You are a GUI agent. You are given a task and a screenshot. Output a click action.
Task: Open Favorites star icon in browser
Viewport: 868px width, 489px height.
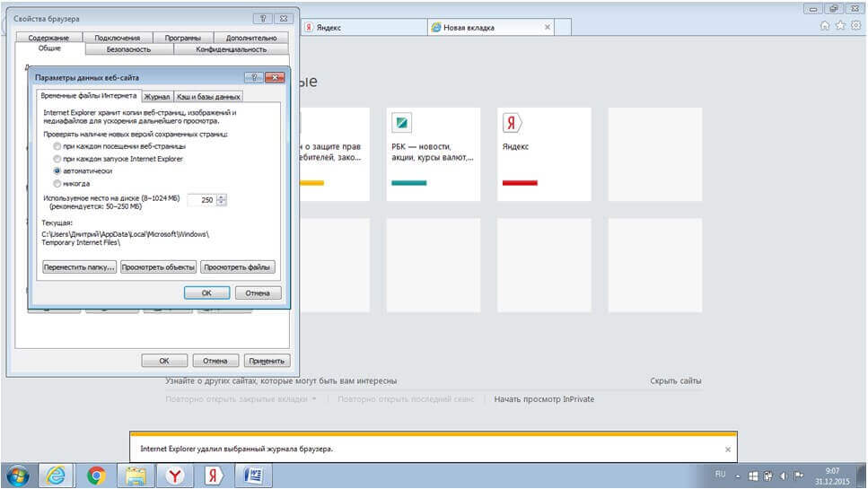click(840, 26)
